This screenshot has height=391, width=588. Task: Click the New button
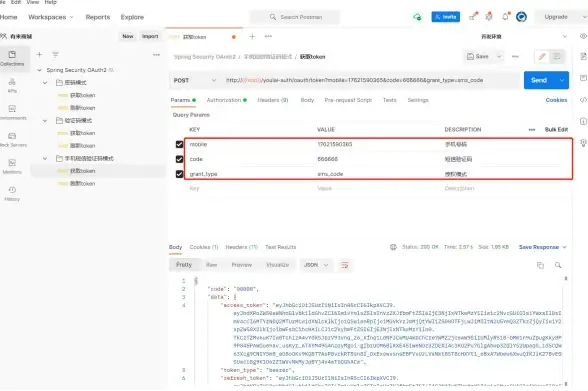click(128, 36)
